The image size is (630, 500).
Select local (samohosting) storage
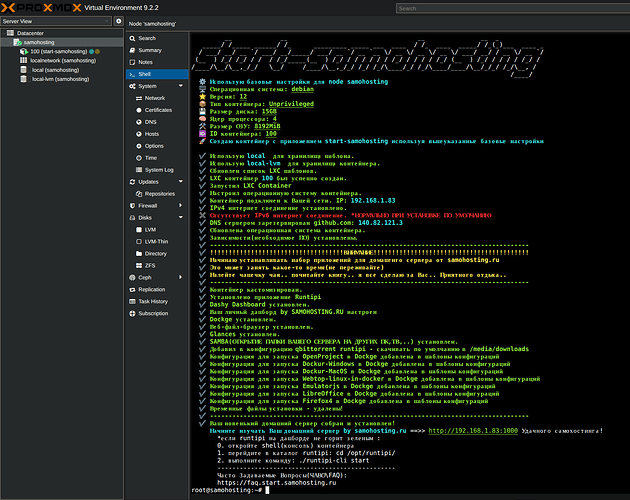[x=55, y=70]
